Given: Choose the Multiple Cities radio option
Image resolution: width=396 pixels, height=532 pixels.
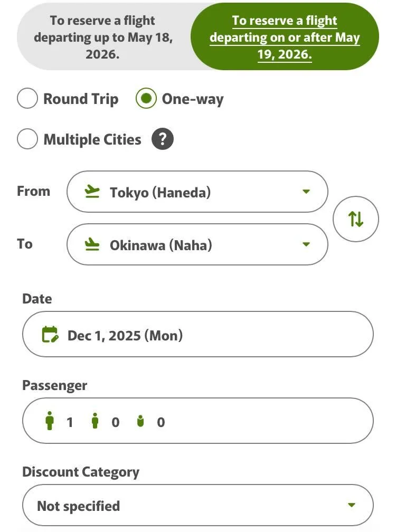Looking at the screenshot, I should (27, 140).
